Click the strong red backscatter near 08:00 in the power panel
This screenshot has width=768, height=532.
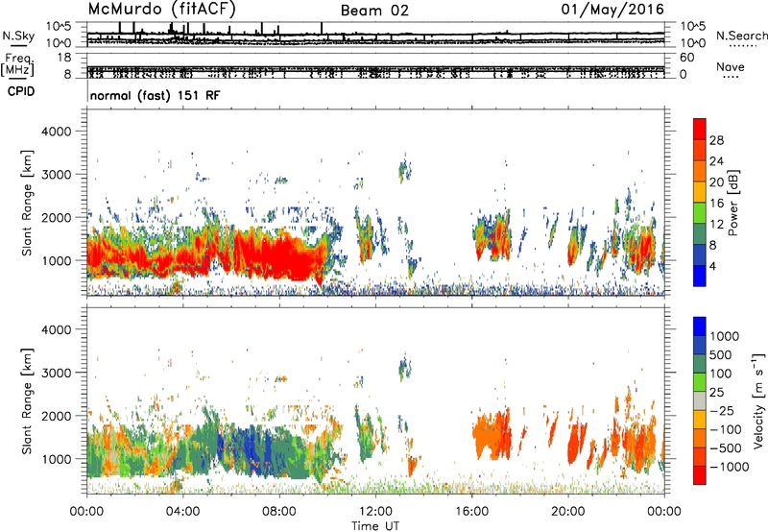[x=279, y=257]
